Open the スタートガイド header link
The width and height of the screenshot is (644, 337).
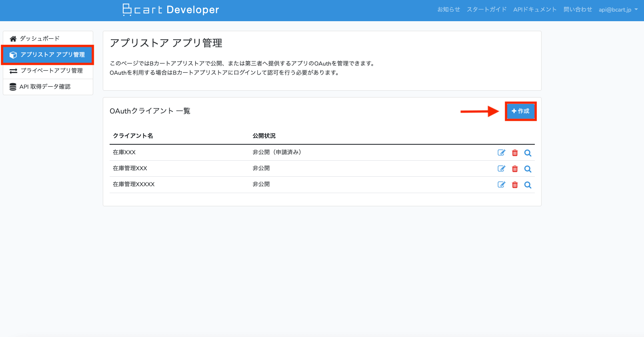click(x=486, y=10)
